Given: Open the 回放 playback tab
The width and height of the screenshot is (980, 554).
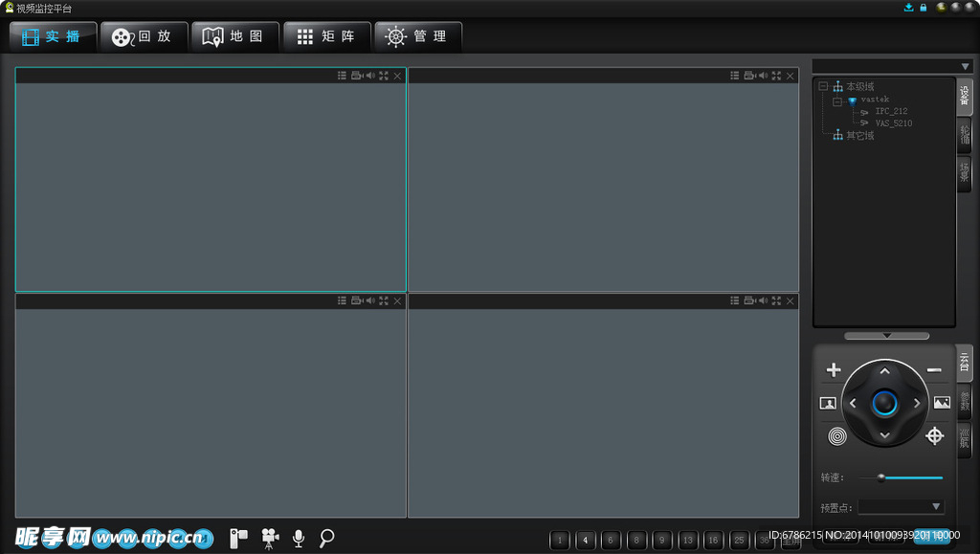Looking at the screenshot, I should (145, 37).
